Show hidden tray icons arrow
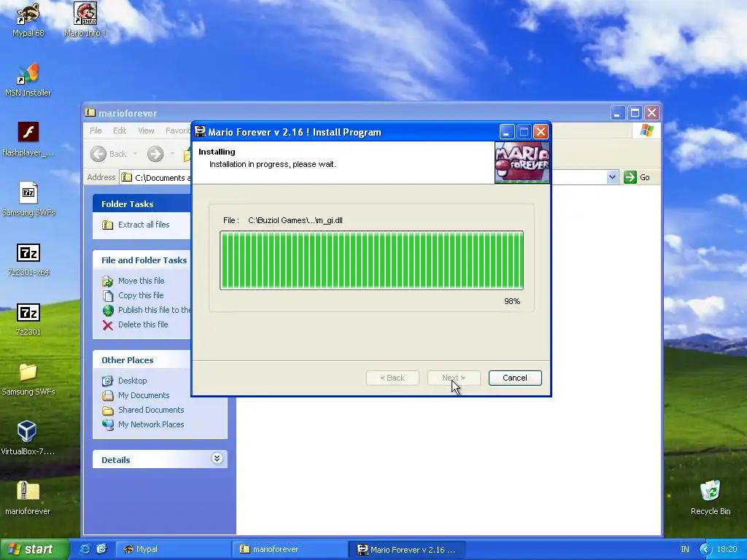Viewport: 747px width, 560px height. tap(705, 550)
